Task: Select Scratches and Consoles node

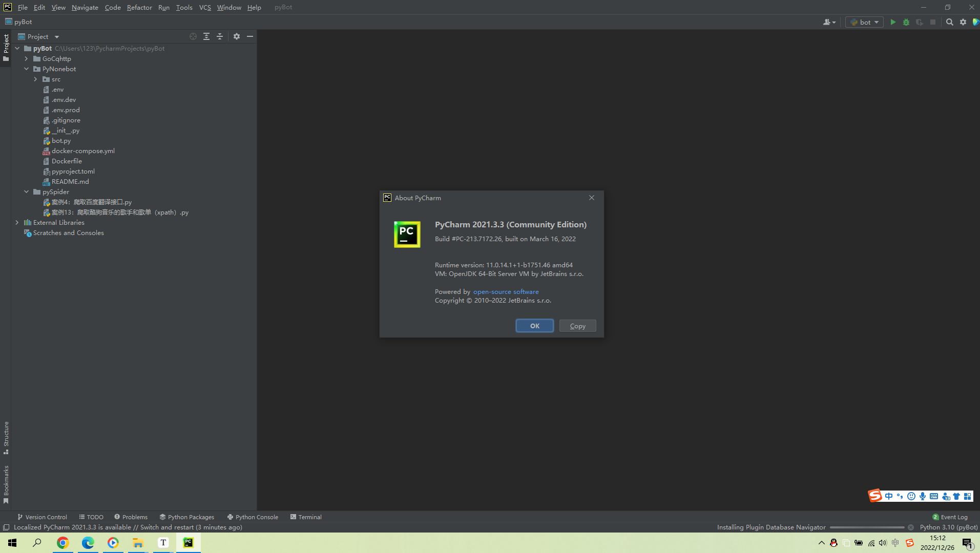Action: [x=68, y=233]
